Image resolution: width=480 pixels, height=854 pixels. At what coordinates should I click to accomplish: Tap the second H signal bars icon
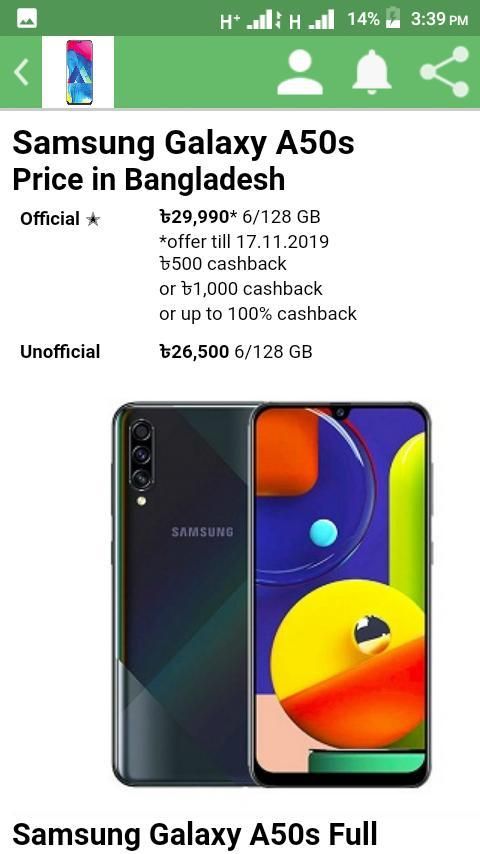(312, 21)
